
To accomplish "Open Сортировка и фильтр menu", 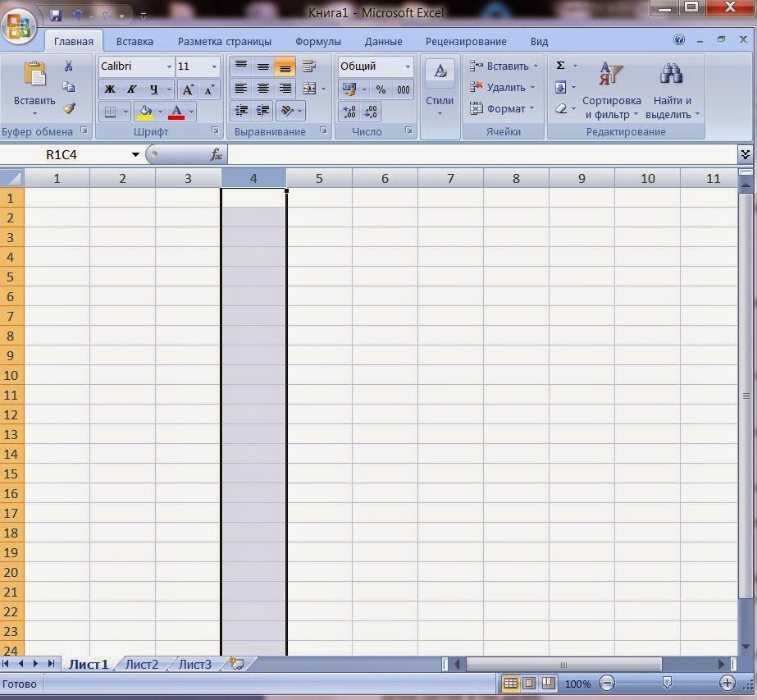I will [x=611, y=89].
